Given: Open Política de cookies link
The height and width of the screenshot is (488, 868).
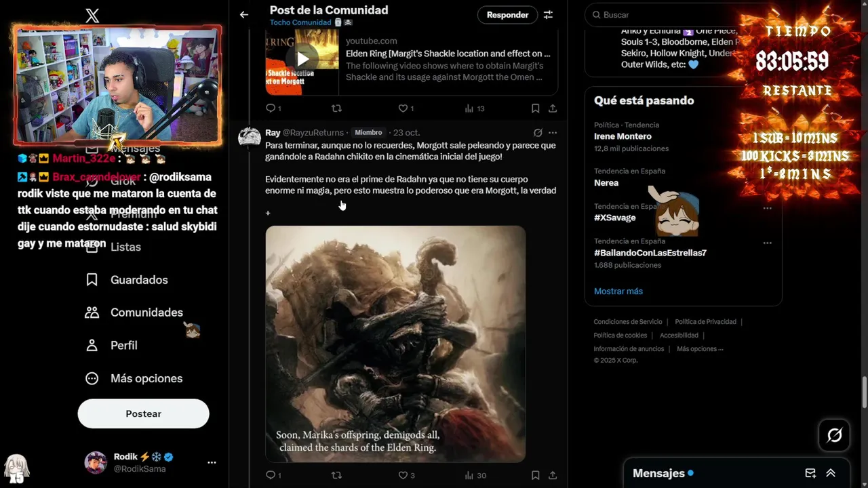Looking at the screenshot, I should click(x=620, y=335).
